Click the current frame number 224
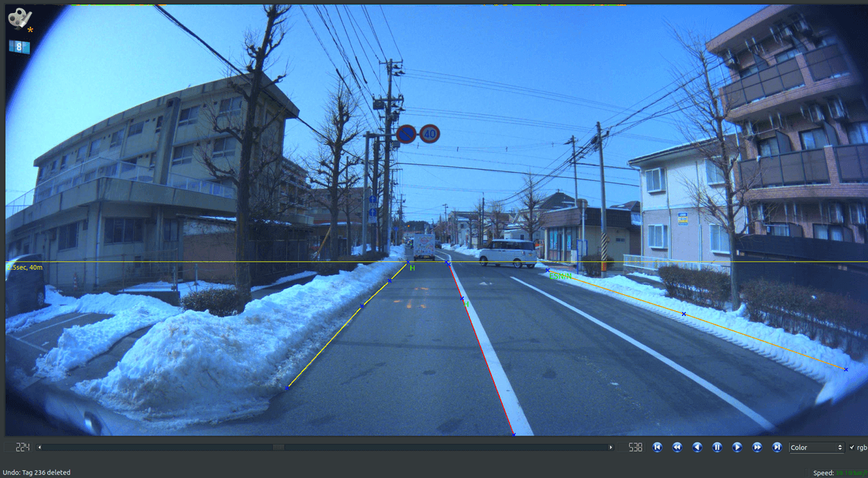 pos(23,448)
